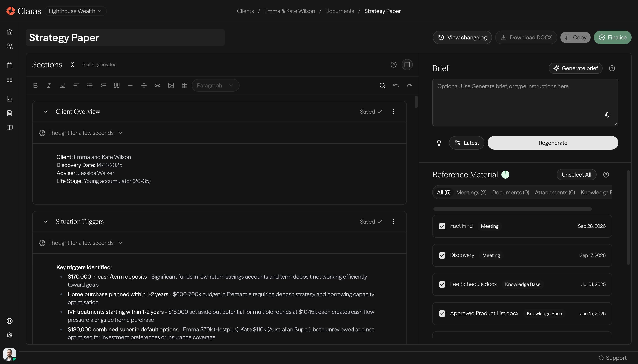The image size is (638, 364).
Task: Apply italic formatting
Action: (49, 86)
